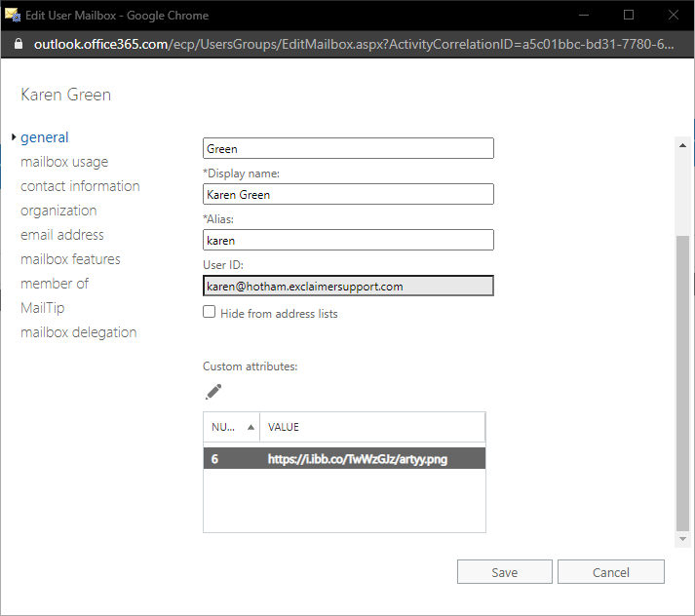
Task: Open mailbox features section
Action: pyautogui.click(x=70, y=259)
